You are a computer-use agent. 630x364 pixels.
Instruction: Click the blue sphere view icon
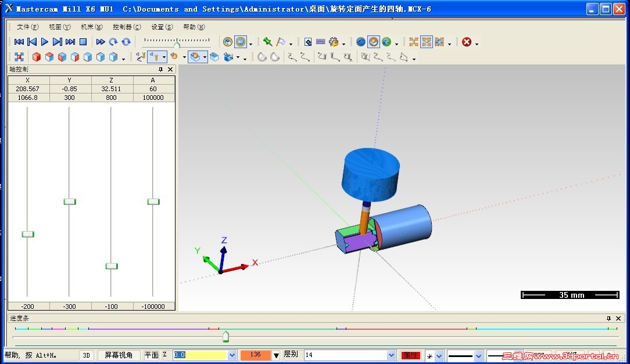pos(361,42)
